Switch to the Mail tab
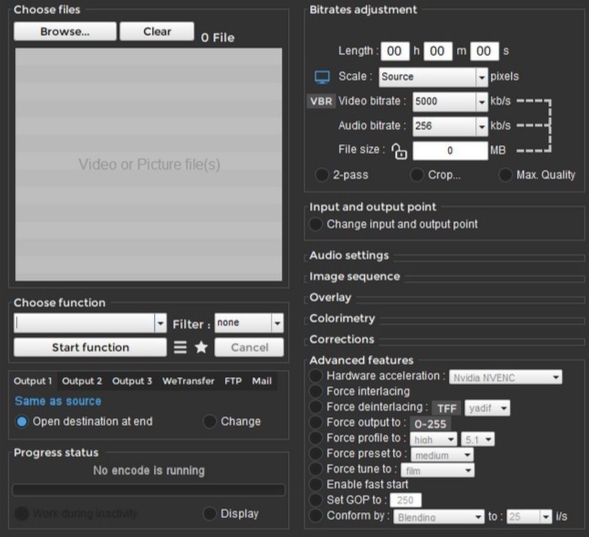 coord(262,381)
